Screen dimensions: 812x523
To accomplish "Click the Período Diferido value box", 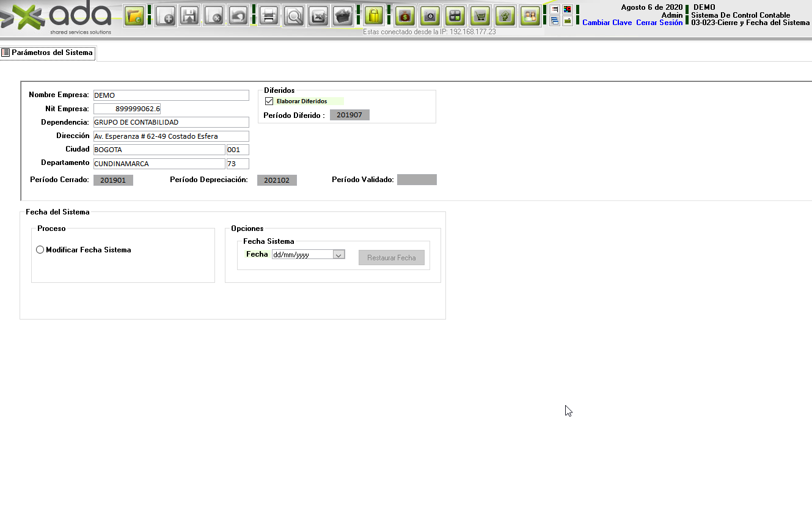I will coord(349,115).
